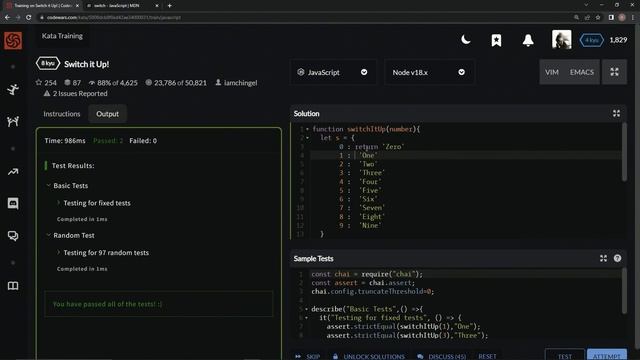Expand the Solution panel
Viewport: 640px width, 360px height.
click(616, 113)
